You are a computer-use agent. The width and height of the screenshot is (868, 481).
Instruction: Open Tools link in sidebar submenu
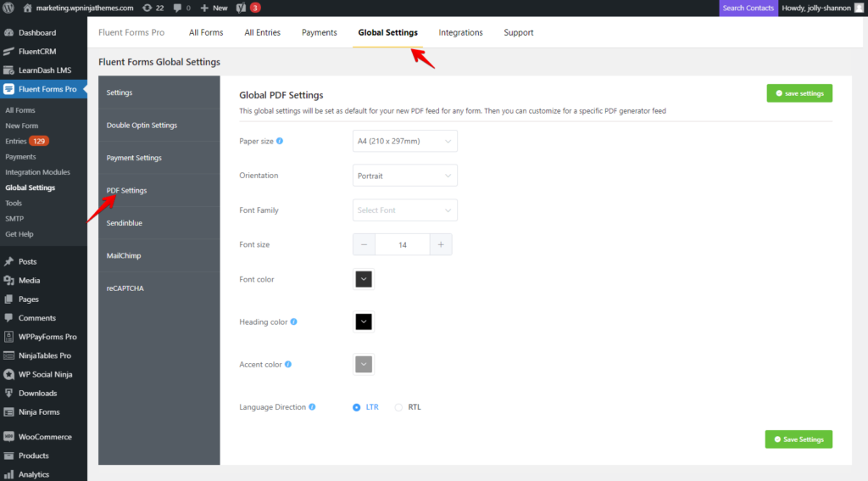click(x=14, y=204)
